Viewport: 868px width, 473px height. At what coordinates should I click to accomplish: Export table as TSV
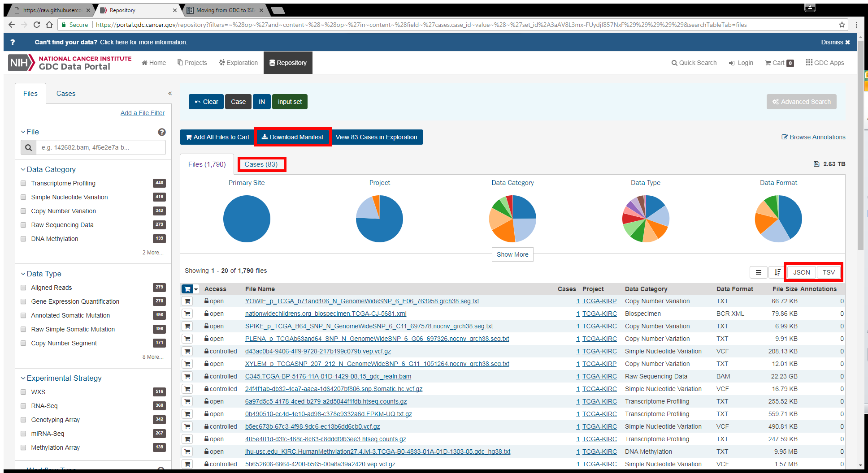click(x=829, y=272)
